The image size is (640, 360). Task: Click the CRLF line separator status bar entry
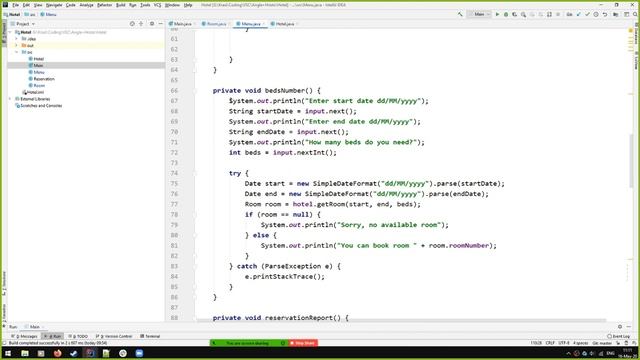[x=550, y=343]
